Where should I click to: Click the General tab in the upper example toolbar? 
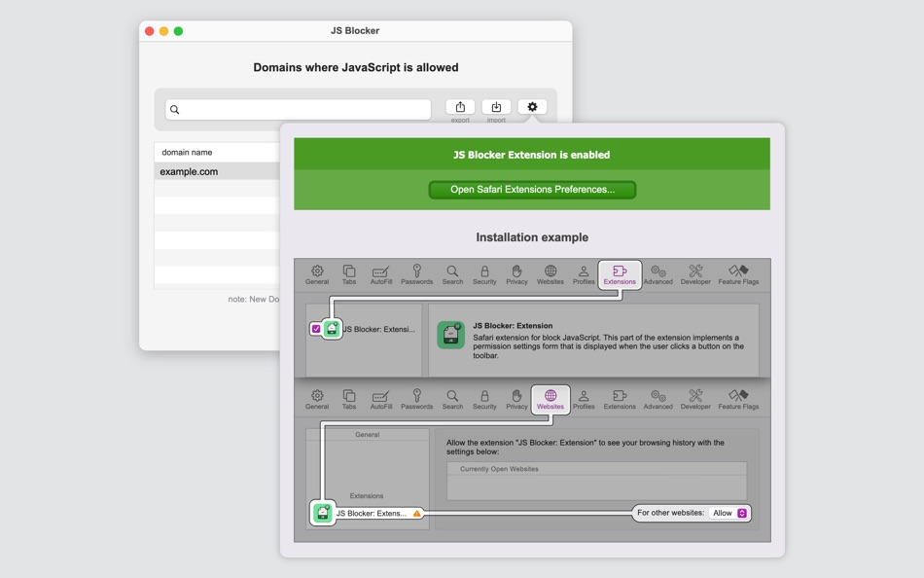pyautogui.click(x=317, y=274)
